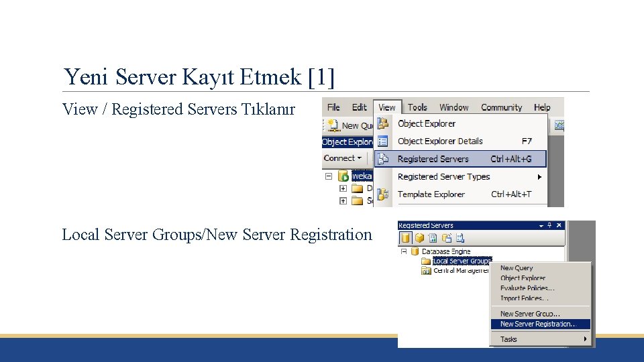Click the Local Server Groups folder icon

pos(426,261)
